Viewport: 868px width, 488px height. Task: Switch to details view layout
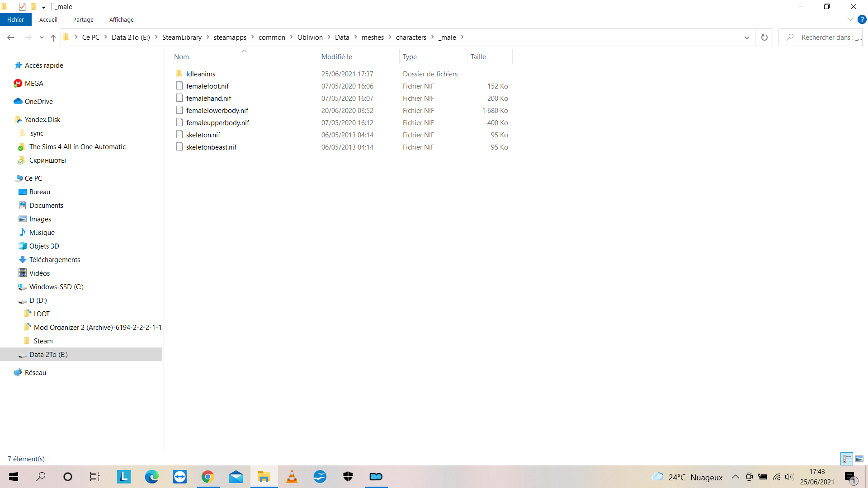coord(847,459)
